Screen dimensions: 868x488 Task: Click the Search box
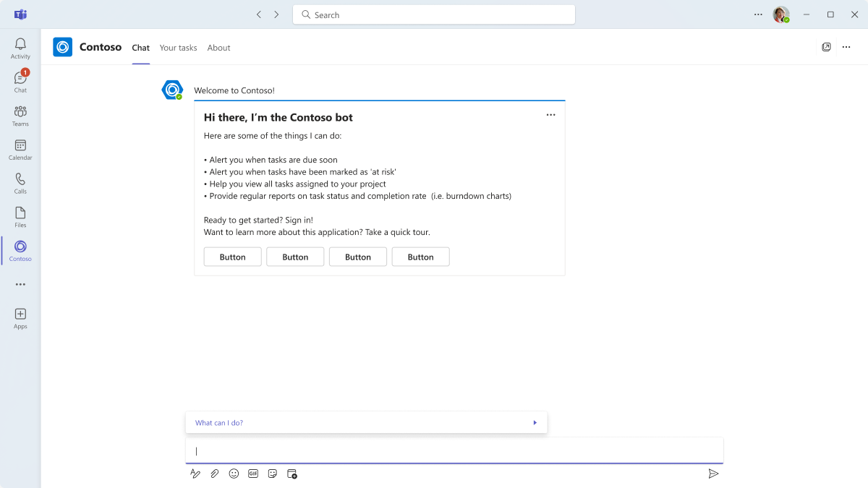[434, 14]
